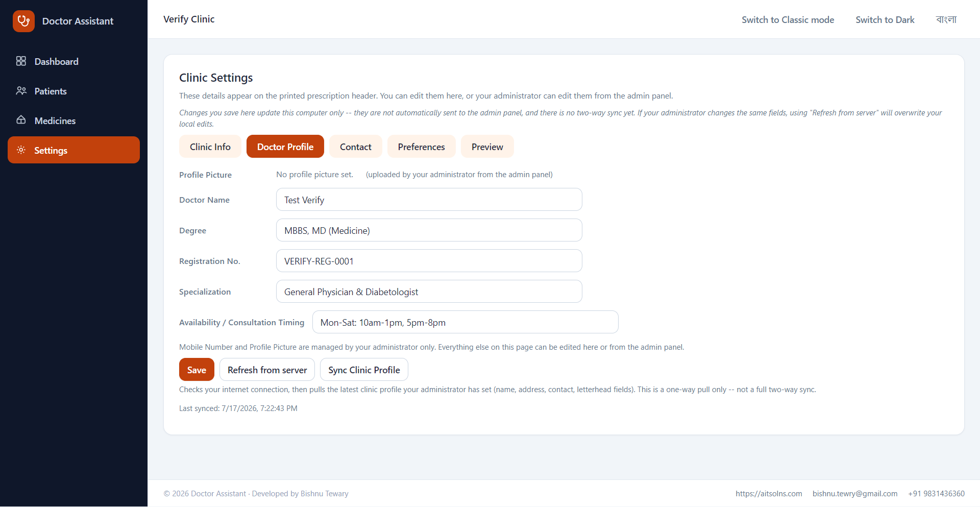
Task: Click the Doctor Name label
Action: (204, 200)
